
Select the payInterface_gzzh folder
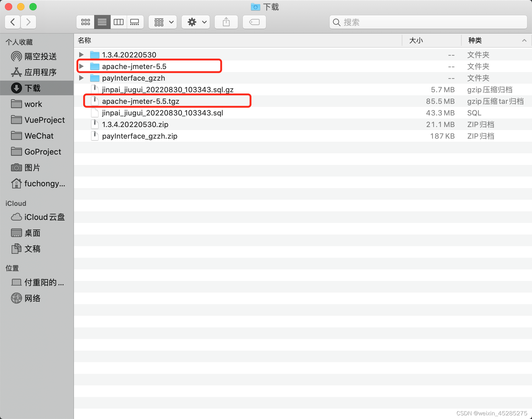coord(303,78)
